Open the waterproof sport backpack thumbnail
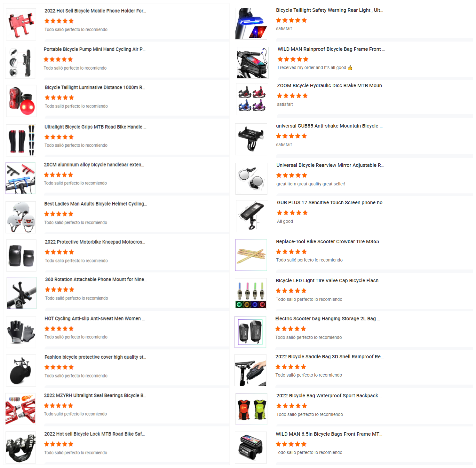Image resolution: width=476 pixels, height=468 pixels. [x=251, y=409]
